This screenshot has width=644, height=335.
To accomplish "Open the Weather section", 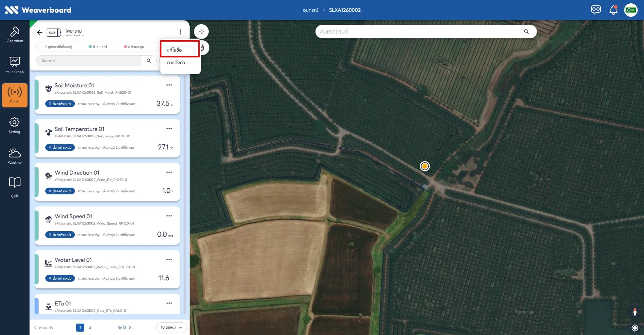I will 15,156.
